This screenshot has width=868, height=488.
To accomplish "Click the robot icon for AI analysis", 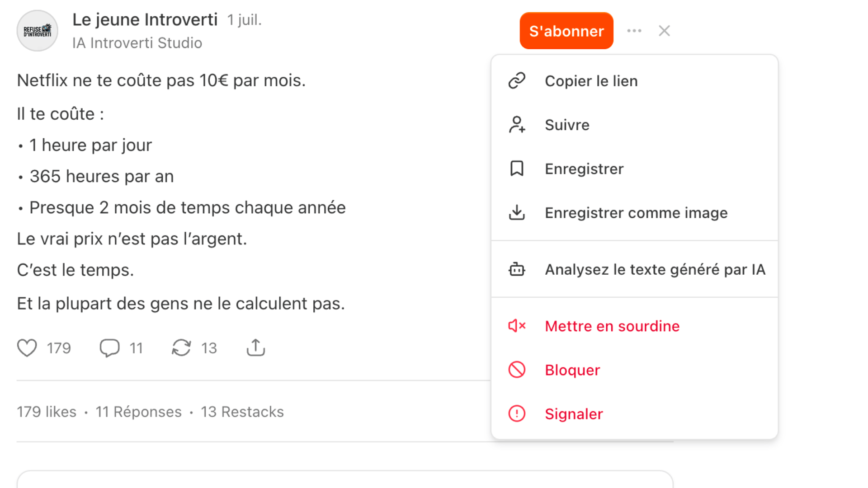I will click(517, 269).
